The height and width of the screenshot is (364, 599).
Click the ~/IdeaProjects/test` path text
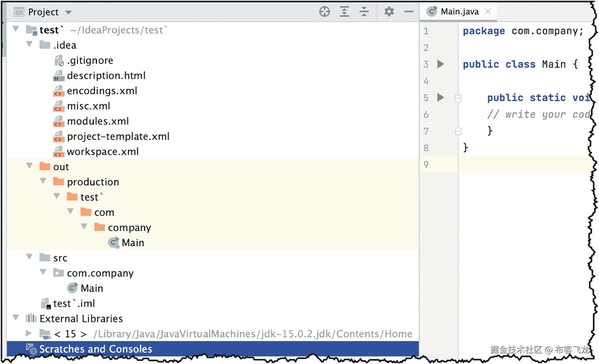click(x=118, y=30)
